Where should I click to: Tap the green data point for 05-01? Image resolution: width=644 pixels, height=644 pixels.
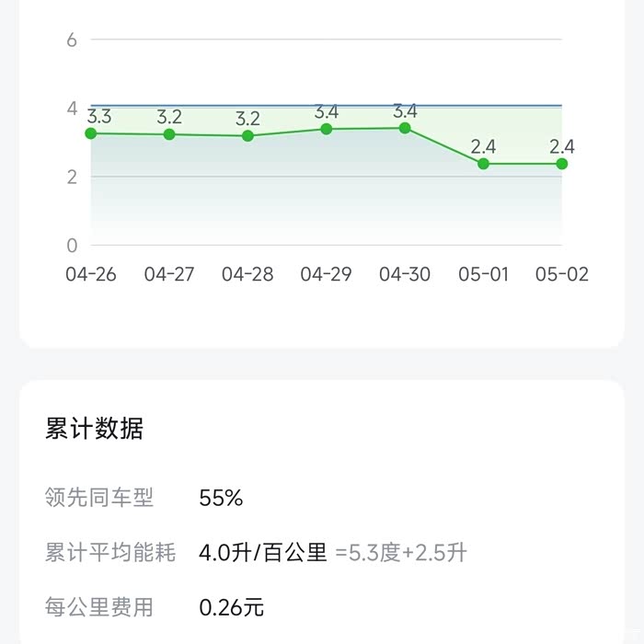coord(483,164)
